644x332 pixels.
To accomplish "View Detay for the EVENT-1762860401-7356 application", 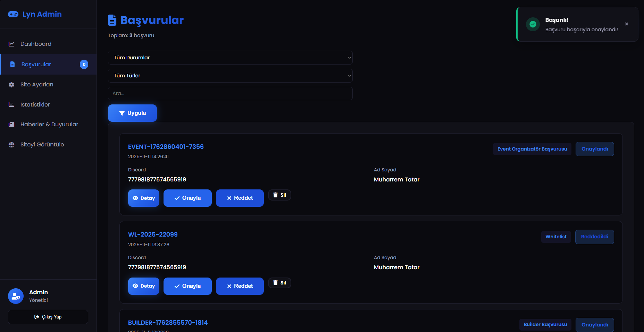I will [x=144, y=198].
